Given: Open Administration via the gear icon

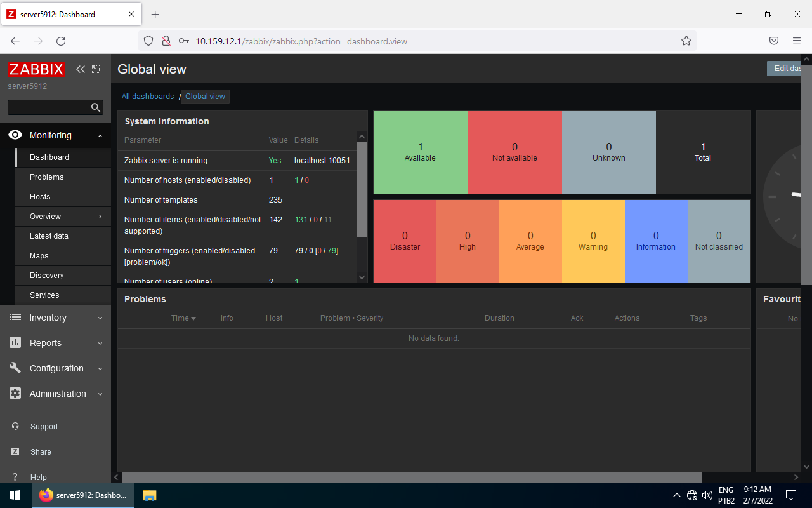Looking at the screenshot, I should coord(15,394).
